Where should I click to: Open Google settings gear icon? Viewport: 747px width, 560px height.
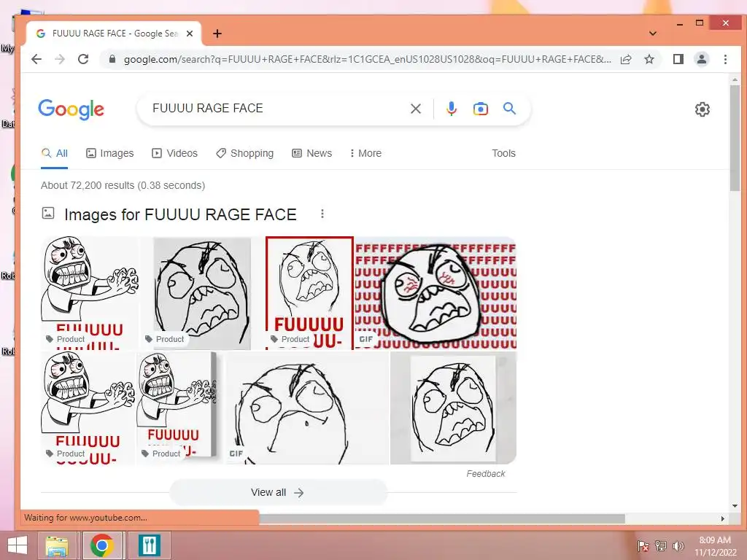(703, 109)
